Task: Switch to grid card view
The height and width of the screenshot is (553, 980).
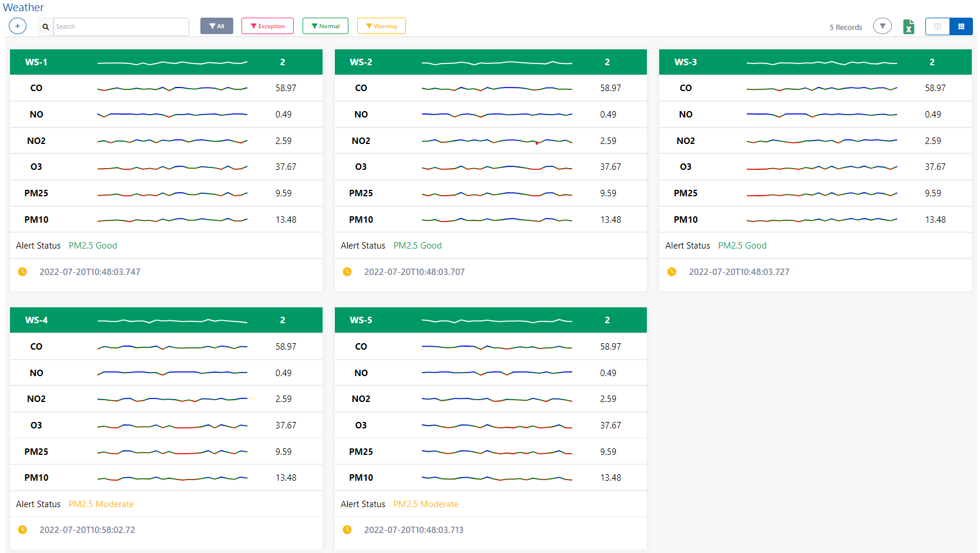Action: 961,26
